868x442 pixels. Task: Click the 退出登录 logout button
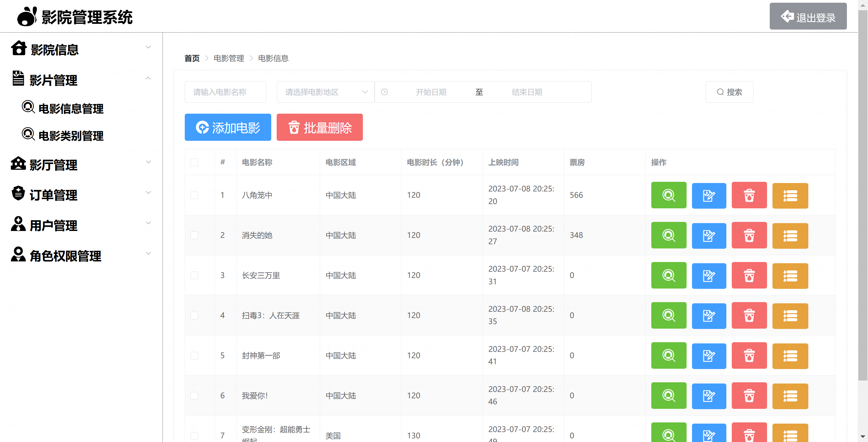(x=808, y=17)
